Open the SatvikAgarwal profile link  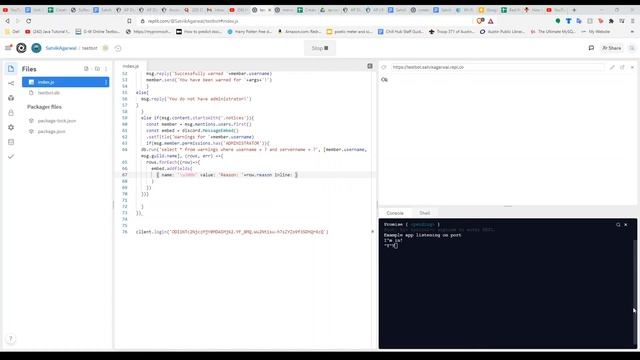pos(61,48)
